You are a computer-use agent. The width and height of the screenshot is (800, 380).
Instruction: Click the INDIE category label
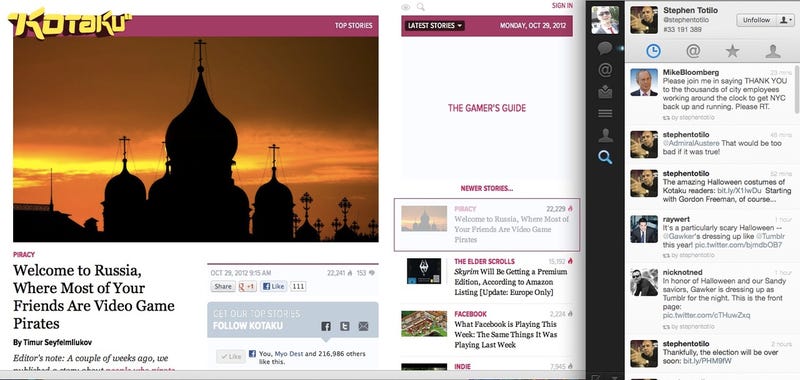point(462,367)
